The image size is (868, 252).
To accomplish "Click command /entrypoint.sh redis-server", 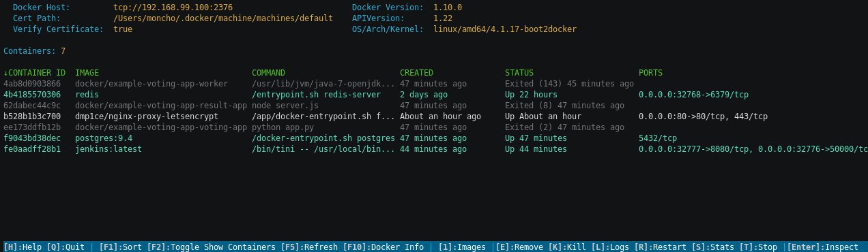I will point(316,95).
